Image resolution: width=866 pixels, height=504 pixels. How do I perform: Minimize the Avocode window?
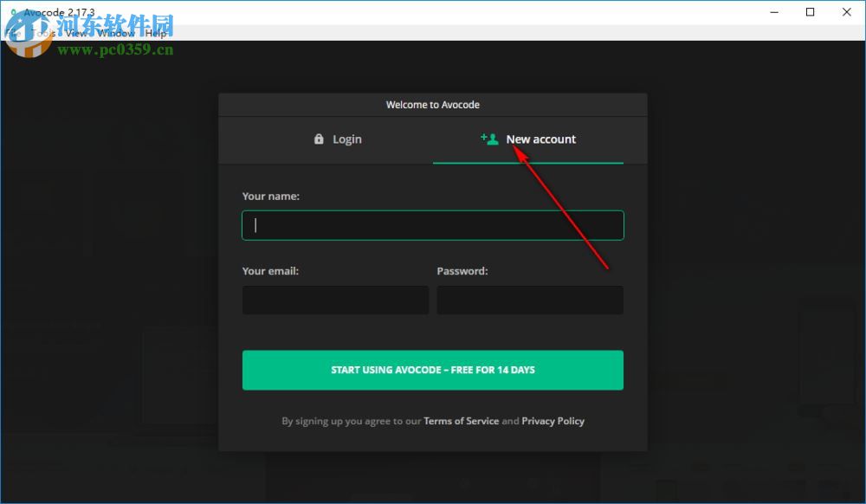774,12
